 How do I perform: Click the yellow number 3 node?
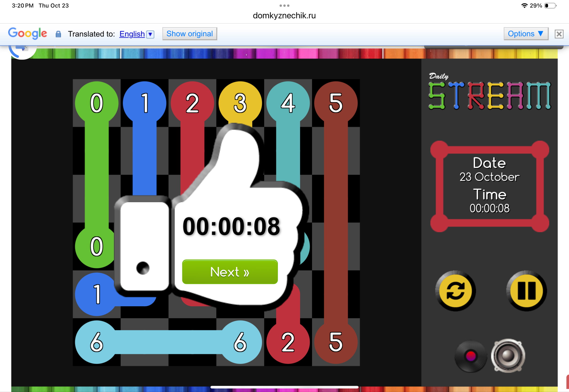[240, 103]
